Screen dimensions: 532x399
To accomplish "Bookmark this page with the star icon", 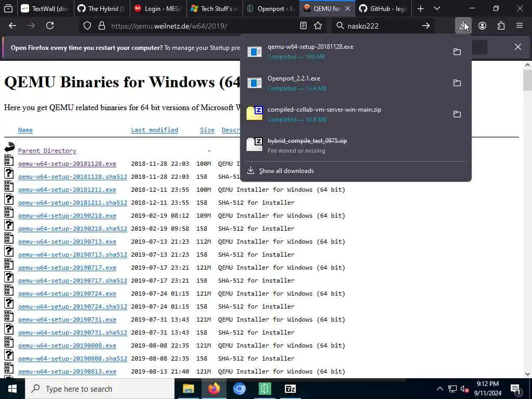I will pos(318,26).
